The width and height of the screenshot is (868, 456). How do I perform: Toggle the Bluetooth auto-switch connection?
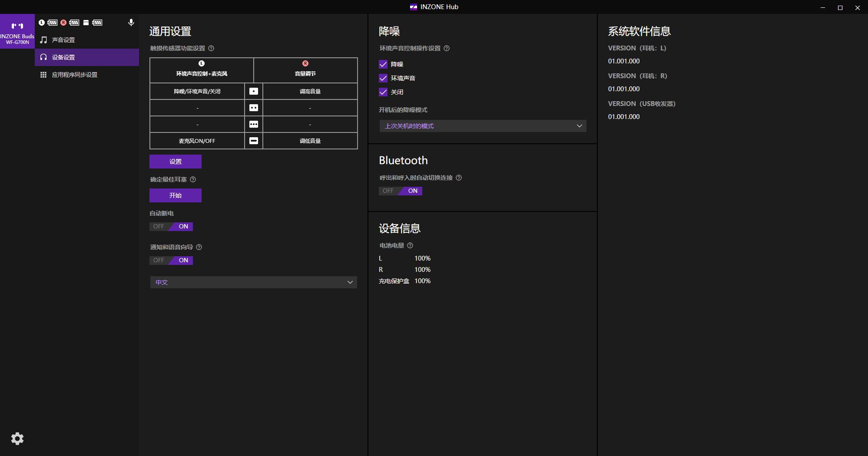(401, 191)
